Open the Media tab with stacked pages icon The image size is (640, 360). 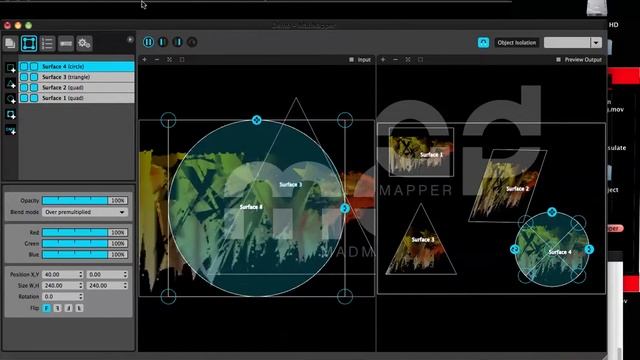(x=10, y=43)
